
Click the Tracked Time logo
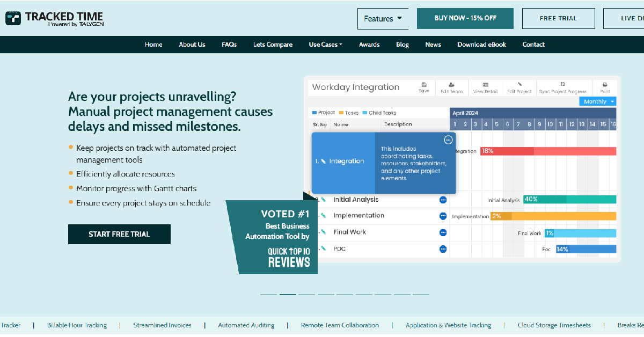tap(54, 19)
